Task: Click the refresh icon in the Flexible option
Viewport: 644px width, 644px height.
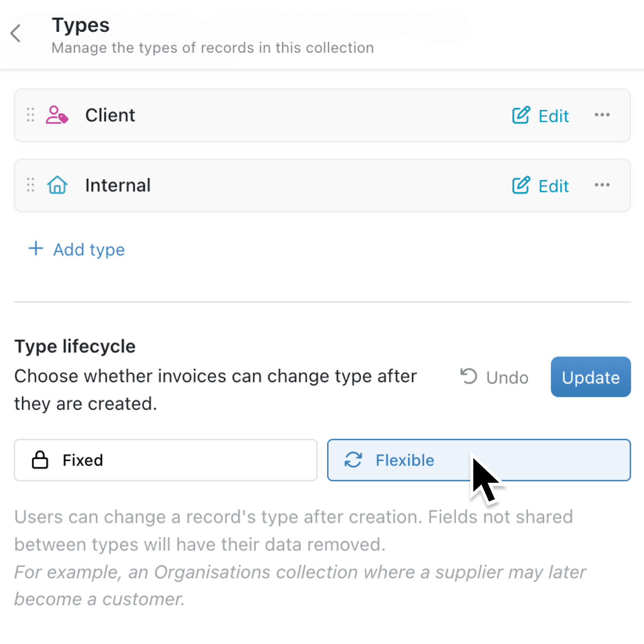Action: [x=353, y=460]
